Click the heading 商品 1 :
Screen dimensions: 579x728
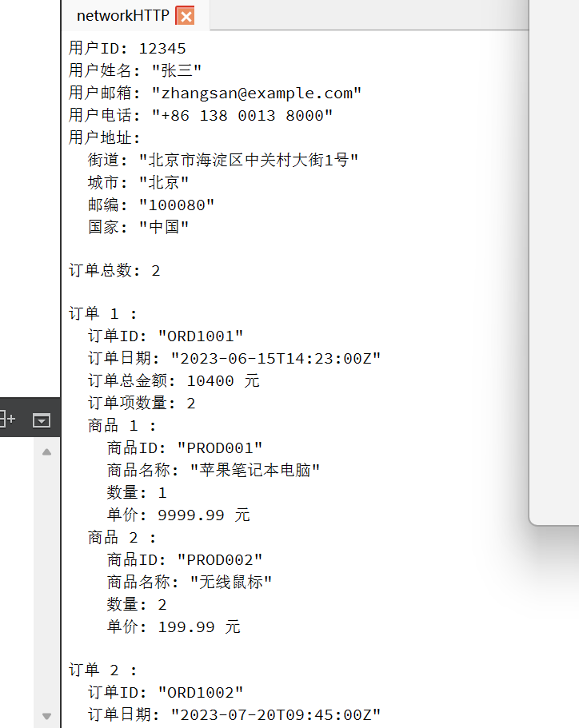tap(122, 425)
